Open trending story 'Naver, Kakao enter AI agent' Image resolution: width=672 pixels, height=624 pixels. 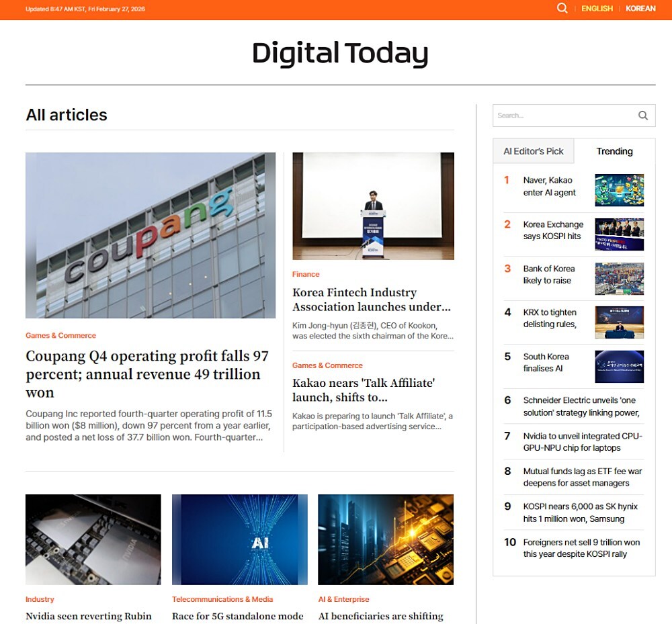tap(550, 186)
